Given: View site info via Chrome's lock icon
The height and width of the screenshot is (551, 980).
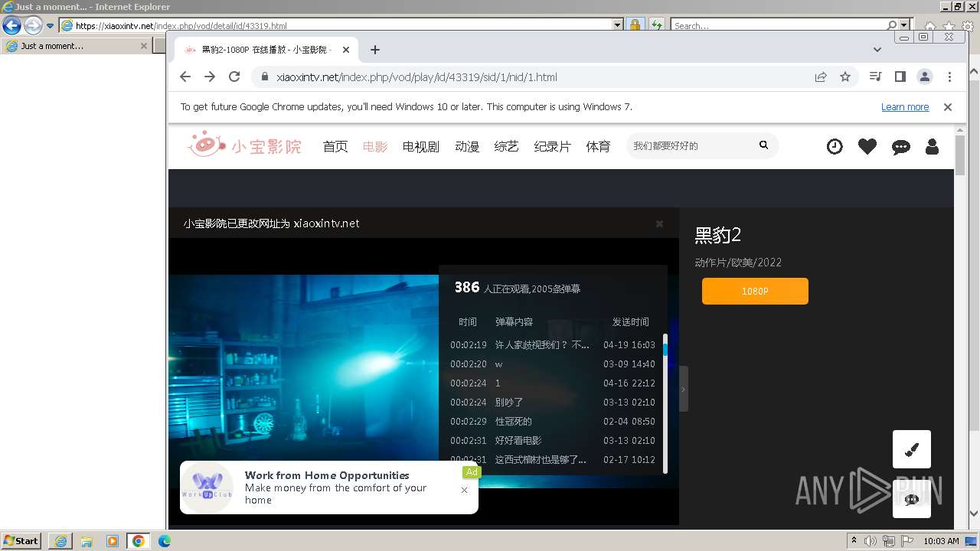Looking at the screenshot, I should (x=264, y=77).
